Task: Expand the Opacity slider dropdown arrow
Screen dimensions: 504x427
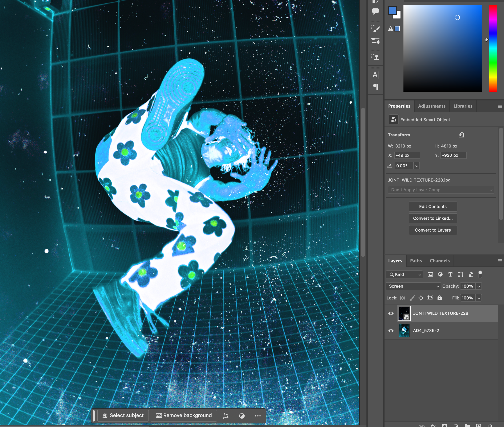Action: [x=479, y=286]
